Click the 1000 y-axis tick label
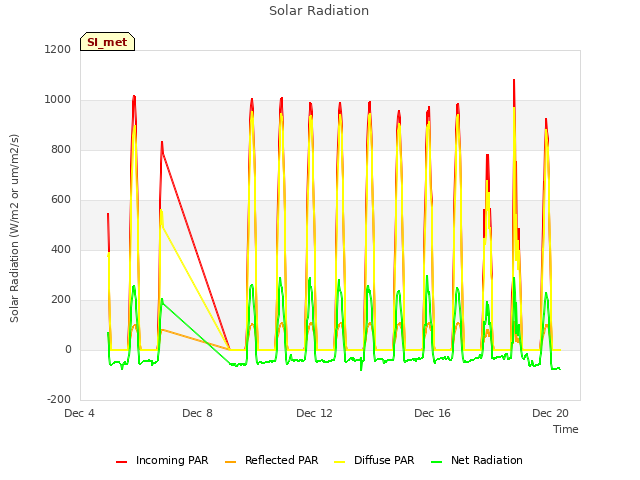The height and width of the screenshot is (480, 640). coord(58,100)
